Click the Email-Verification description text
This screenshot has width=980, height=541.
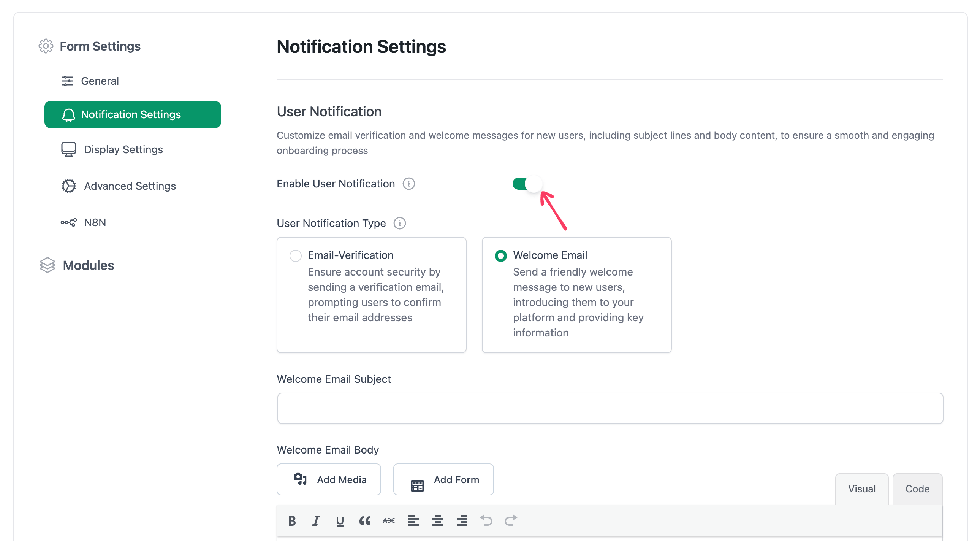tap(376, 295)
